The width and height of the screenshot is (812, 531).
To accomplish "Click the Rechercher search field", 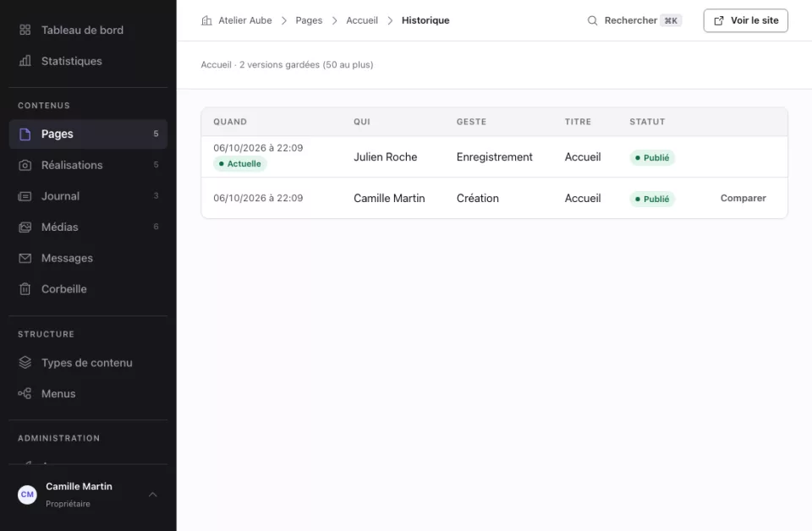I will 634,20.
